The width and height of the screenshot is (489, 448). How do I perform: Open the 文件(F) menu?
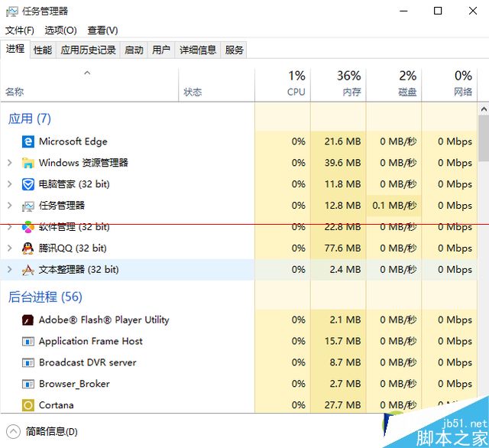click(20, 30)
